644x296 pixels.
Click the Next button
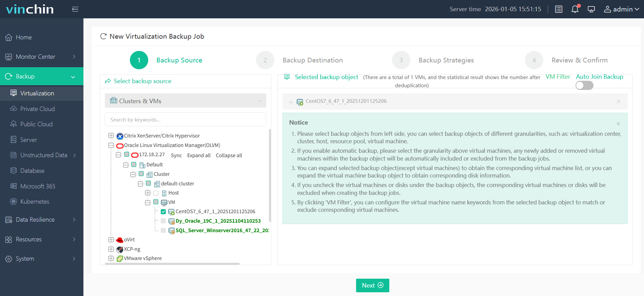pyautogui.click(x=372, y=285)
